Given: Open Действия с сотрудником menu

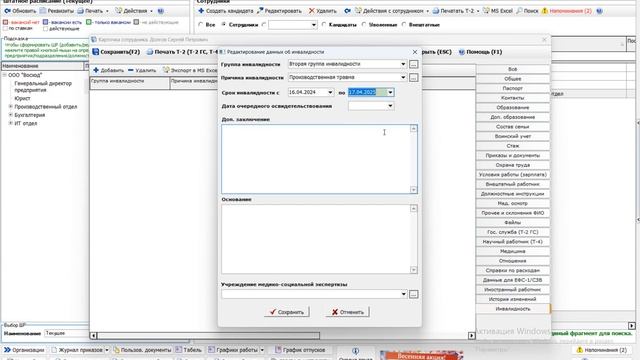Looking at the screenshot, I should pyautogui.click(x=391, y=11).
